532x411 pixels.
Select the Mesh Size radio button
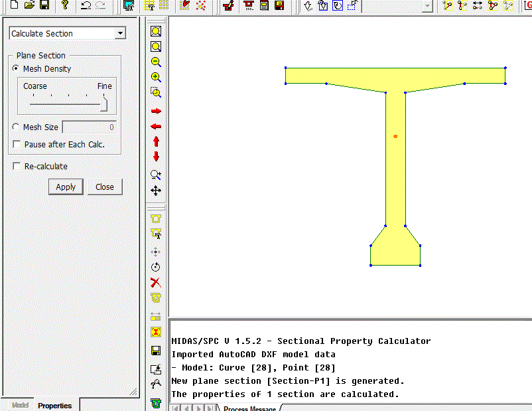(x=16, y=127)
